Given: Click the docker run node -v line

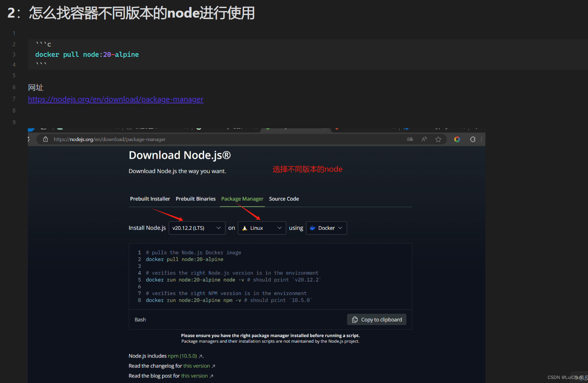Looking at the screenshot, I should coord(233,280).
